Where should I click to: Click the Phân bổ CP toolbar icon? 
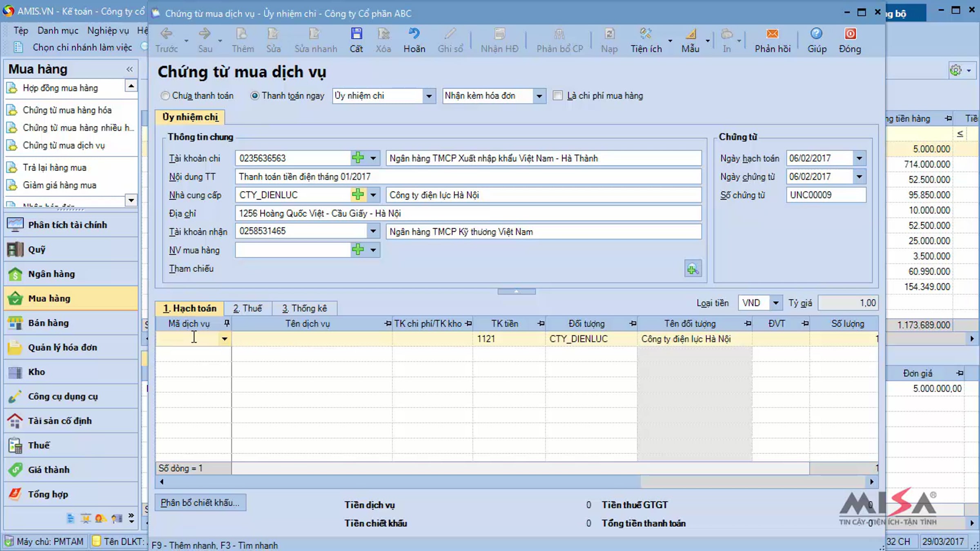[559, 34]
